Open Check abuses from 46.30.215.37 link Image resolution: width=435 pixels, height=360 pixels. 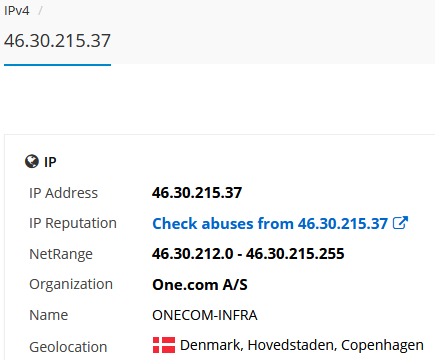270,223
